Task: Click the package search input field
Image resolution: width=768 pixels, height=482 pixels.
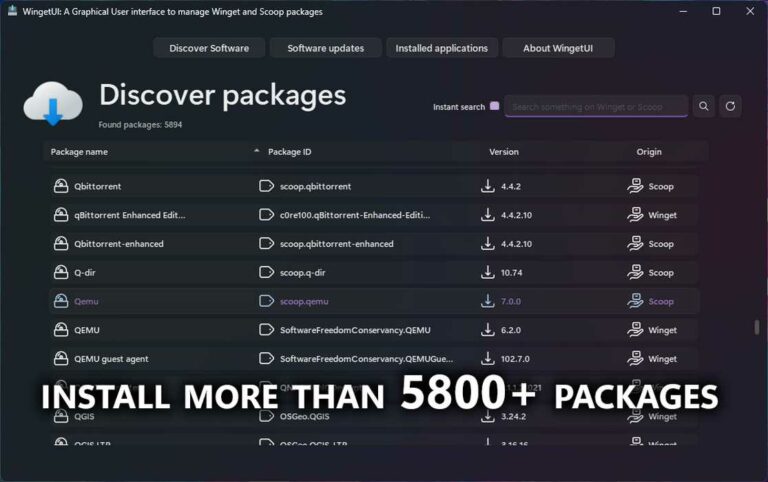Action: tap(596, 106)
